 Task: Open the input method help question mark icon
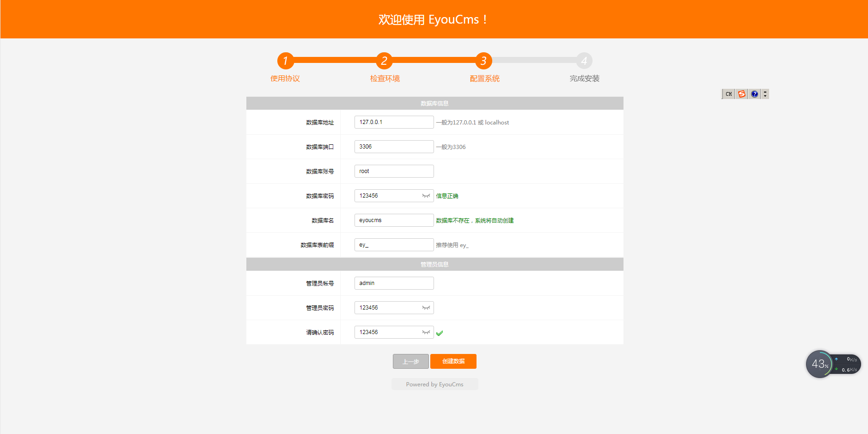click(x=754, y=94)
